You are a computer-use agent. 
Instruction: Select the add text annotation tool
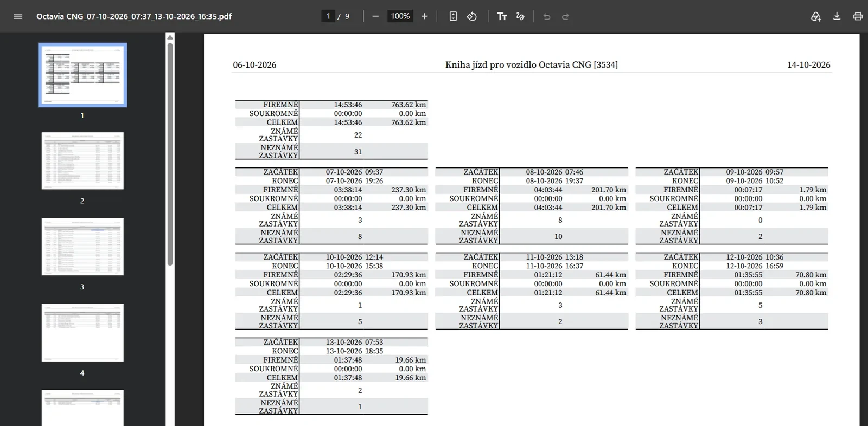point(502,16)
